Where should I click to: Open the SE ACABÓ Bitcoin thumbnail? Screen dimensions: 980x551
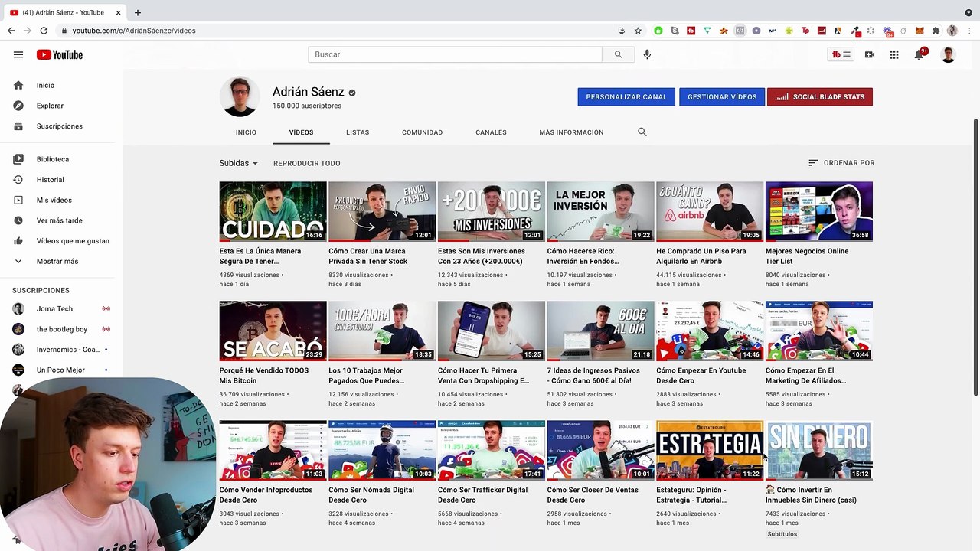click(x=273, y=331)
